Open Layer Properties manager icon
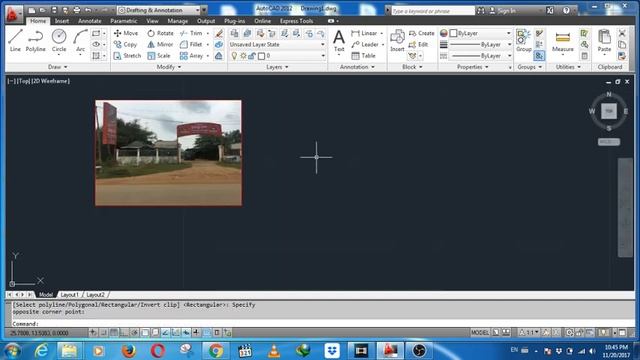 [x=234, y=33]
